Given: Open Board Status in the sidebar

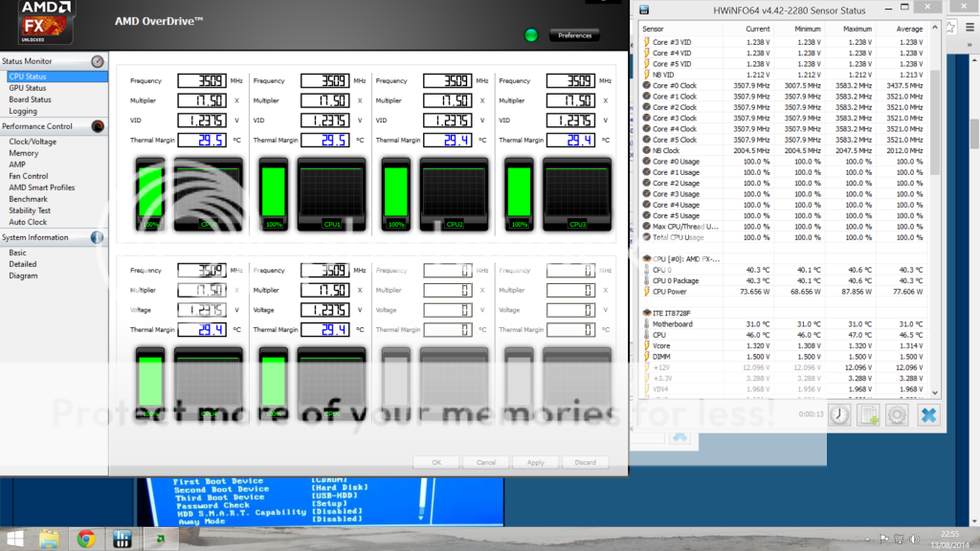Looking at the screenshot, I should tap(30, 99).
